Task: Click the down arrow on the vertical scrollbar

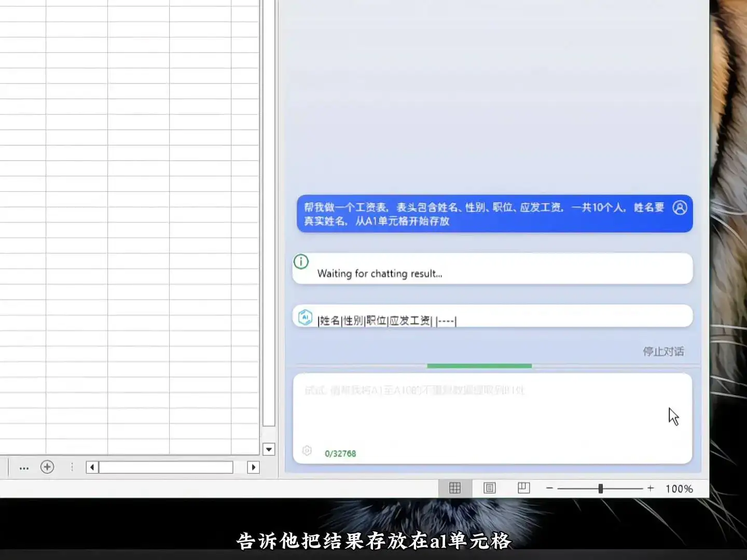Action: [x=269, y=449]
